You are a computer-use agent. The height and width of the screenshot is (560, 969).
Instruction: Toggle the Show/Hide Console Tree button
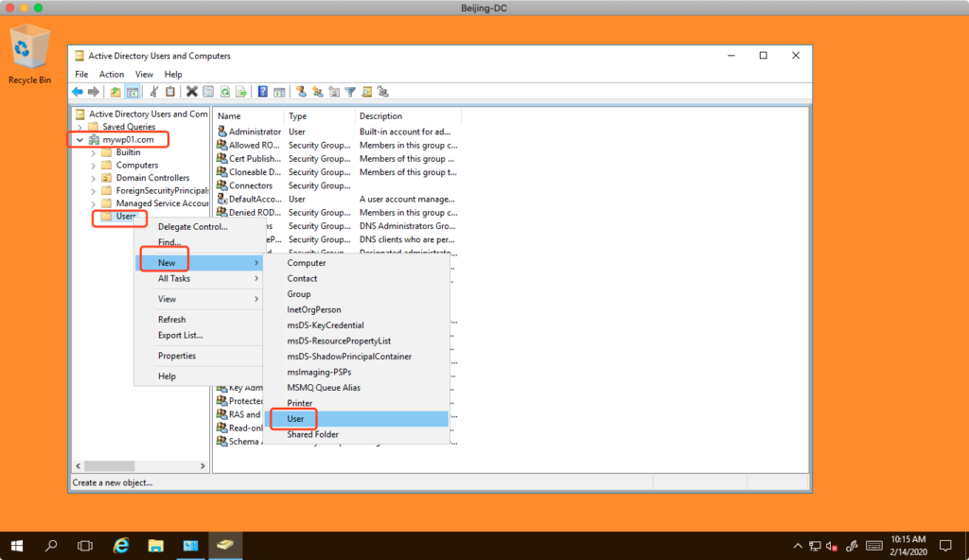pyautogui.click(x=133, y=92)
